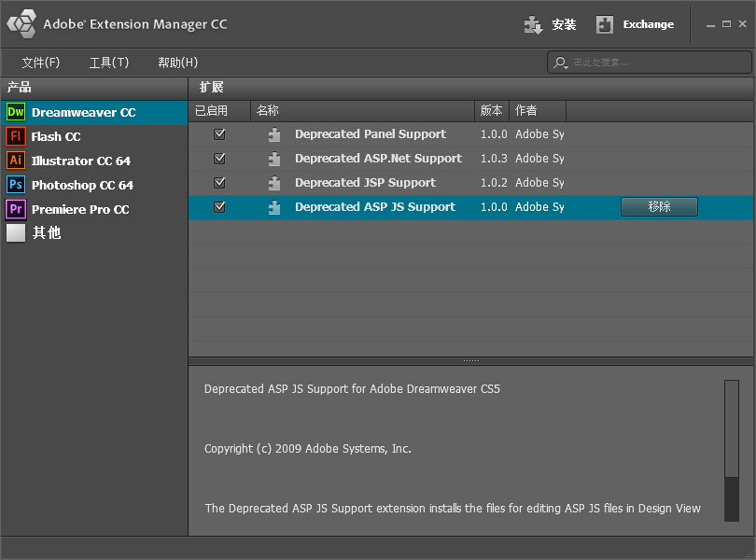Click extension icon for Deprecated Panel Support
The height and width of the screenshot is (560, 756).
pyautogui.click(x=274, y=134)
